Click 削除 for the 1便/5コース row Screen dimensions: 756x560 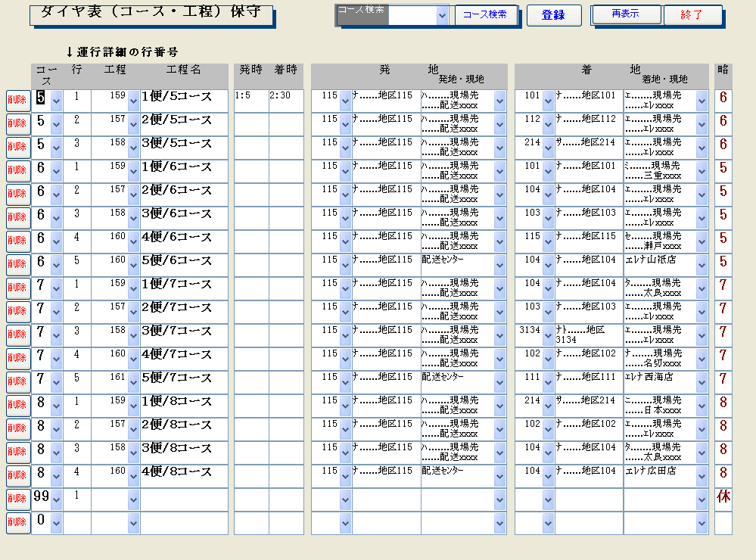click(x=17, y=101)
